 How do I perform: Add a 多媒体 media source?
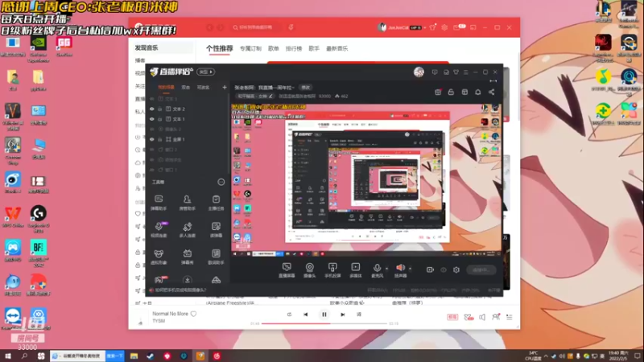tap(356, 270)
